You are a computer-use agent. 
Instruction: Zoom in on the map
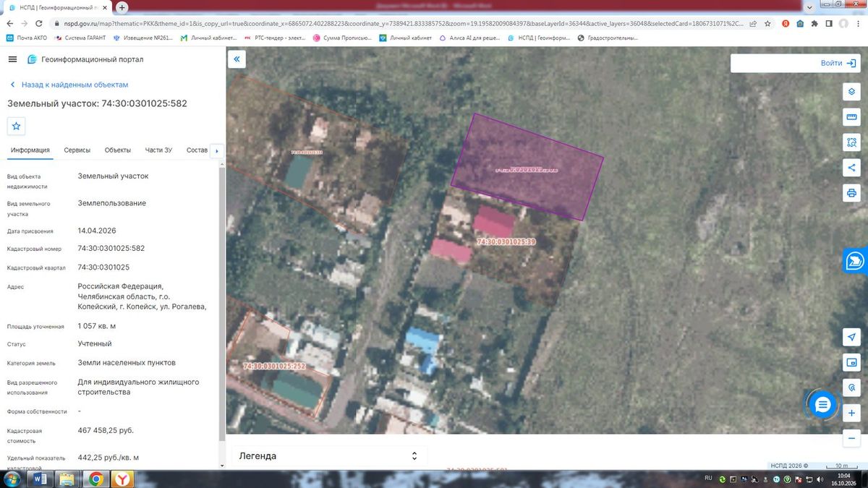pyautogui.click(x=851, y=413)
